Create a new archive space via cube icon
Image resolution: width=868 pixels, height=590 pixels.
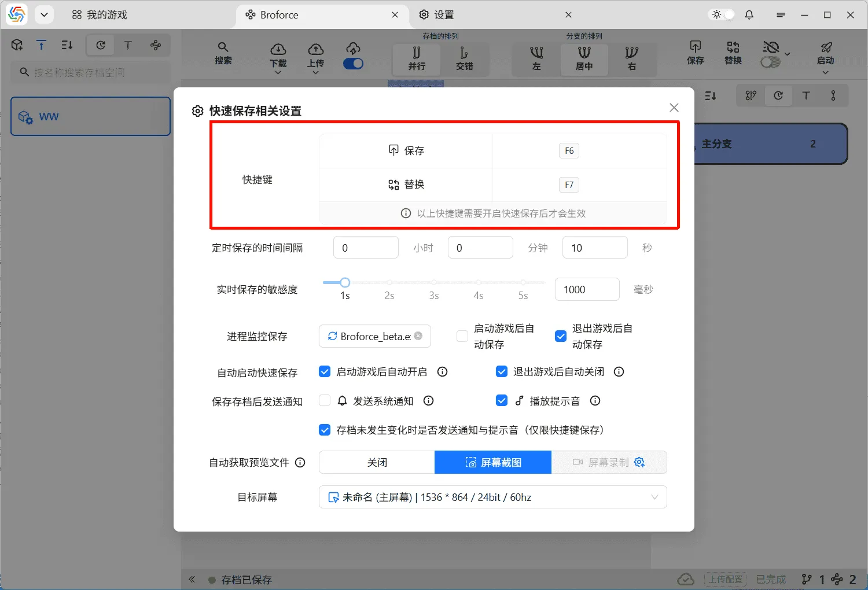[x=17, y=45]
